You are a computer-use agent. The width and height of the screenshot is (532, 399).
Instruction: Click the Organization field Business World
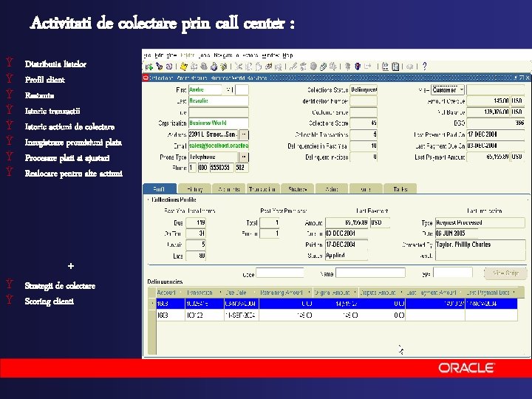coord(219,123)
